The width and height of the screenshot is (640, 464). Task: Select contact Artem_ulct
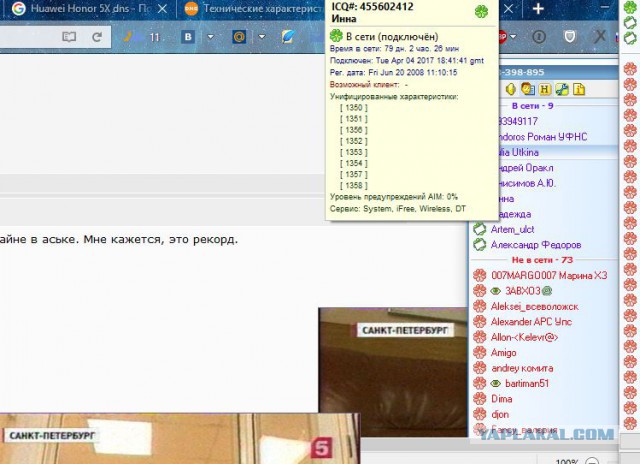512,229
